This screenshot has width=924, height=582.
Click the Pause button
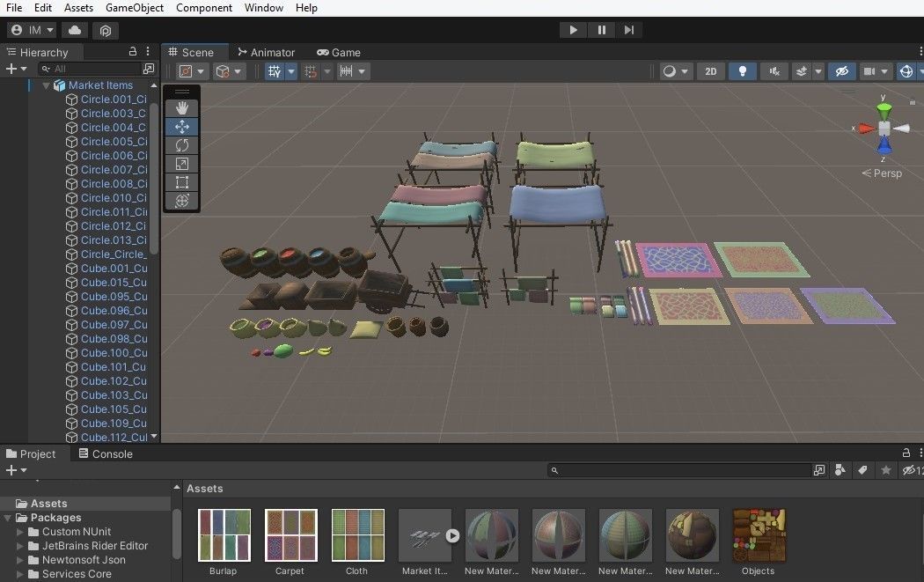(x=601, y=30)
